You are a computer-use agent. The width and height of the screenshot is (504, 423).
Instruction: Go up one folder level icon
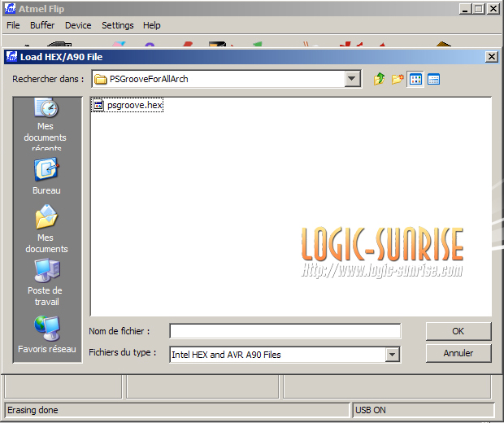(x=380, y=79)
